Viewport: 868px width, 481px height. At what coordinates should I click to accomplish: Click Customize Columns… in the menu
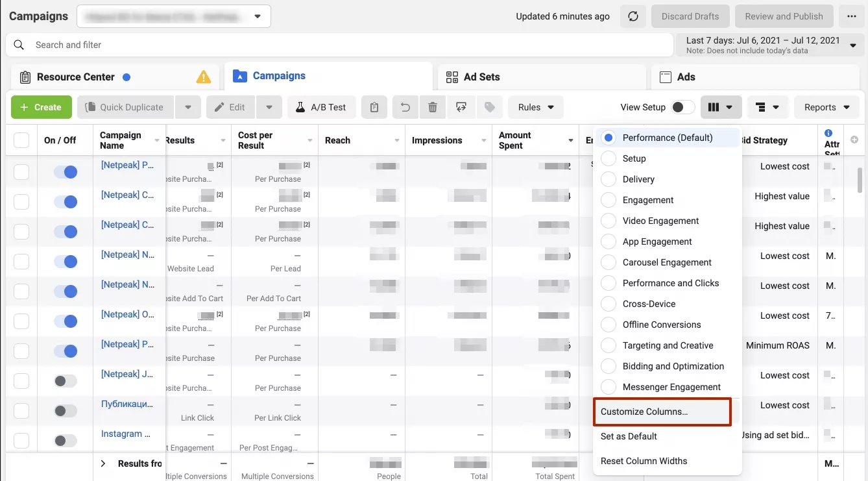[x=662, y=412]
